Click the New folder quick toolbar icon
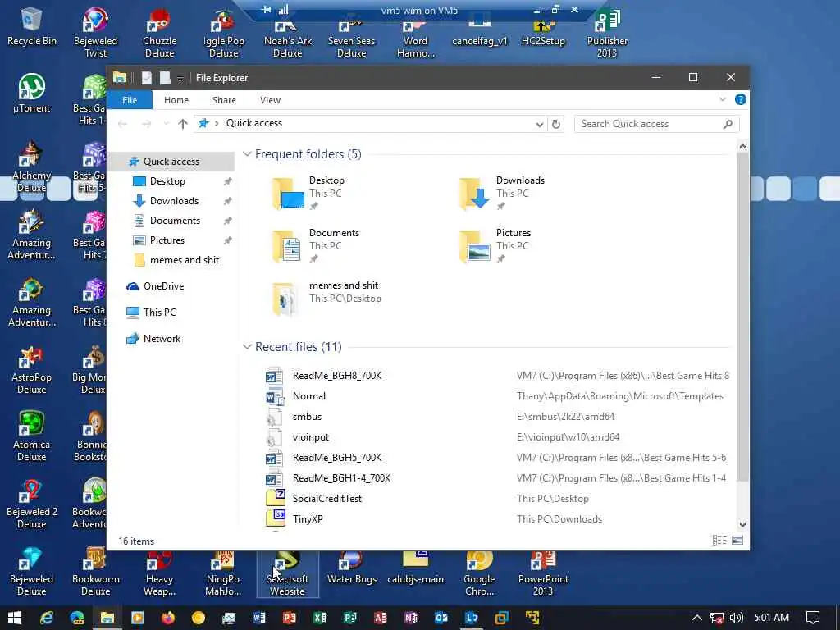The width and height of the screenshot is (840, 630). coord(165,78)
